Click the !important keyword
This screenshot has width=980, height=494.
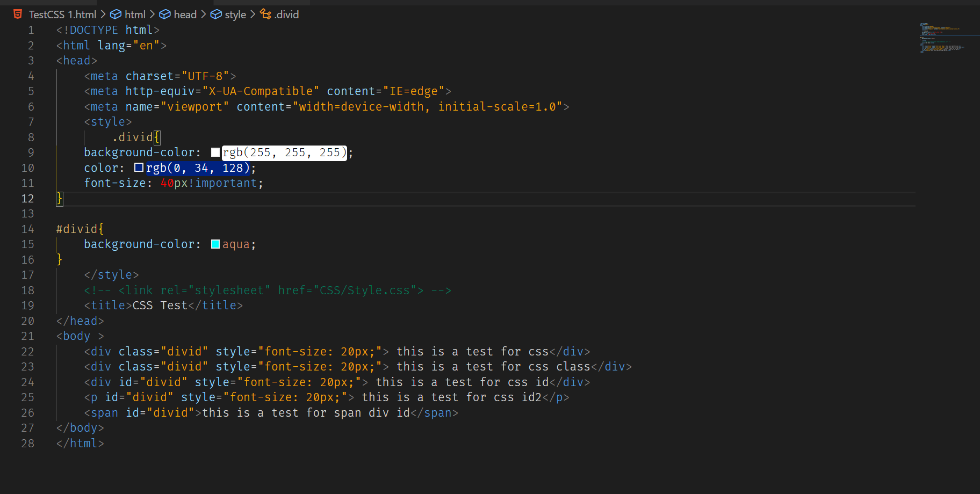(222, 183)
